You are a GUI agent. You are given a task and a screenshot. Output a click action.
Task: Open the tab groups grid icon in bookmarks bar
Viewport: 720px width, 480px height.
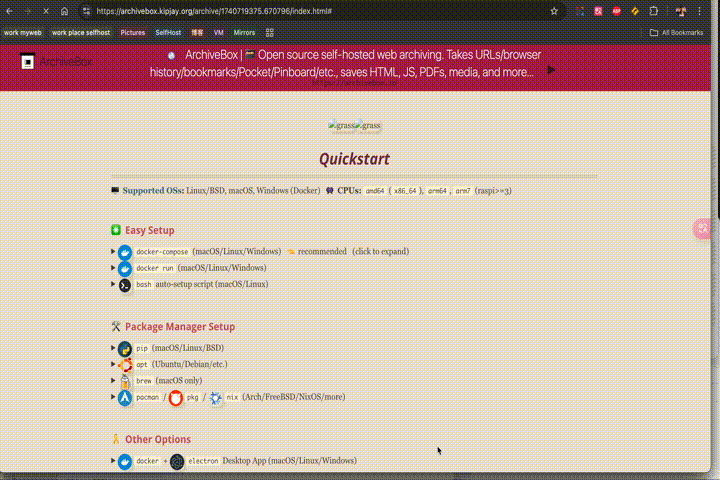click(x=270, y=33)
